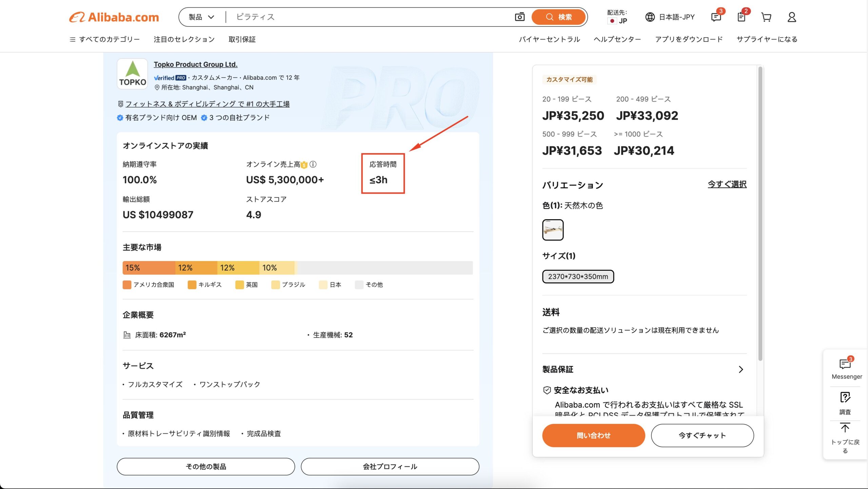This screenshot has width=868, height=489.
Task: Click the キルギス legend swatch
Action: coord(192,285)
